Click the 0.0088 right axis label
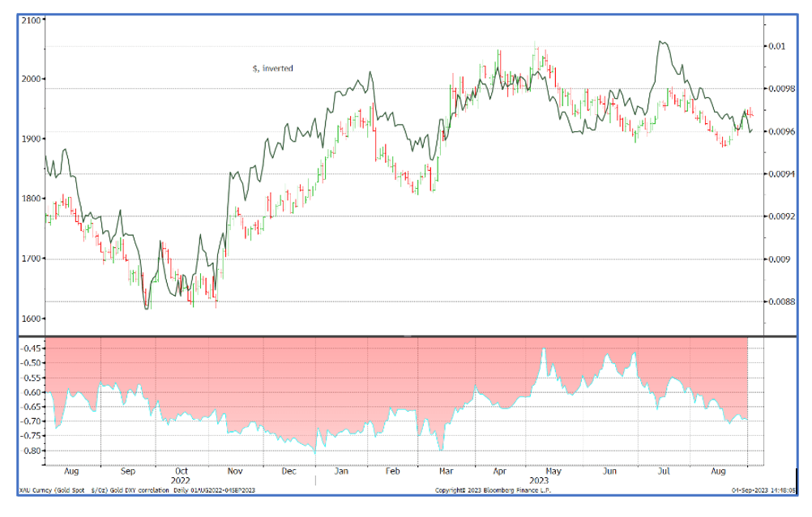The height and width of the screenshot is (517, 812). [x=781, y=301]
